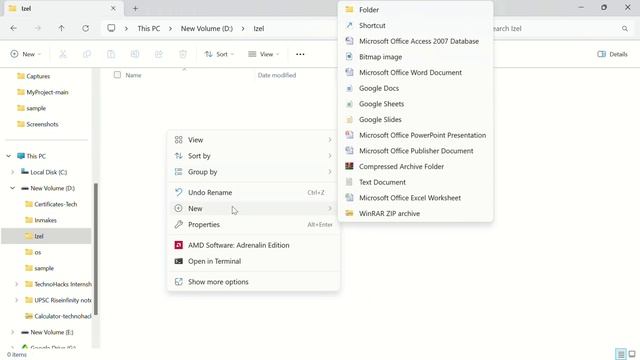Viewport: 640px width, 360px height.
Task: Open the Captures folder in sidebar
Action: tap(34, 76)
